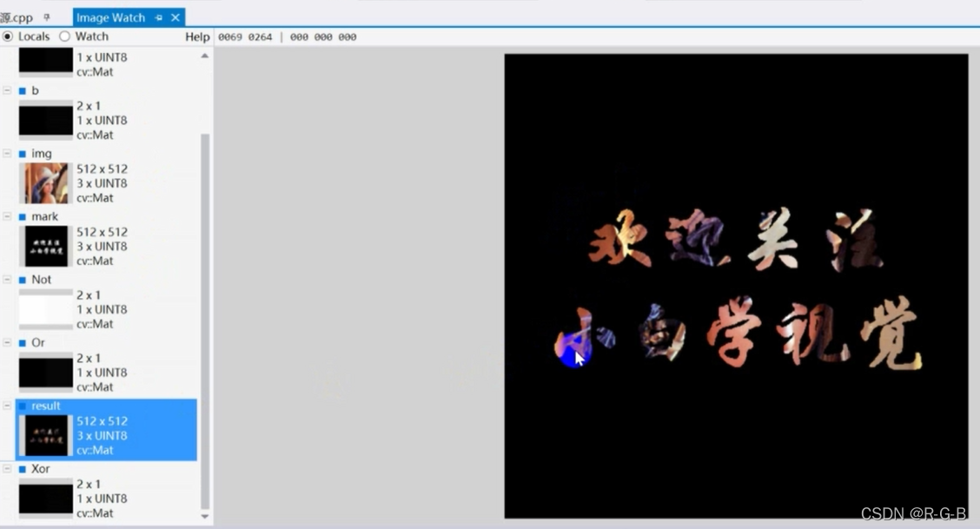Image resolution: width=980 pixels, height=529 pixels.
Task: Click '512 x 512' size under img
Action: pos(102,169)
